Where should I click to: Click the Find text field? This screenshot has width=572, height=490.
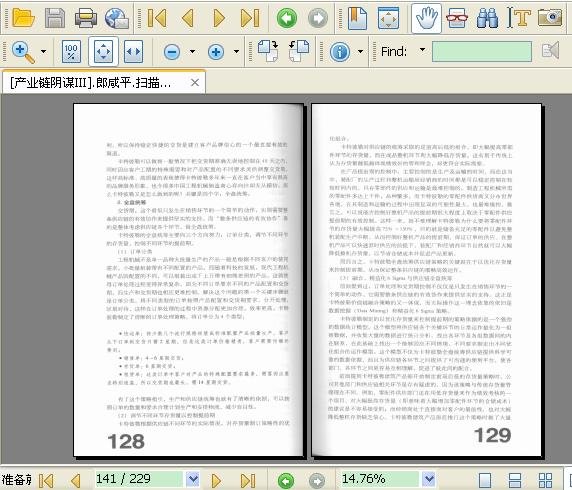coord(482,51)
